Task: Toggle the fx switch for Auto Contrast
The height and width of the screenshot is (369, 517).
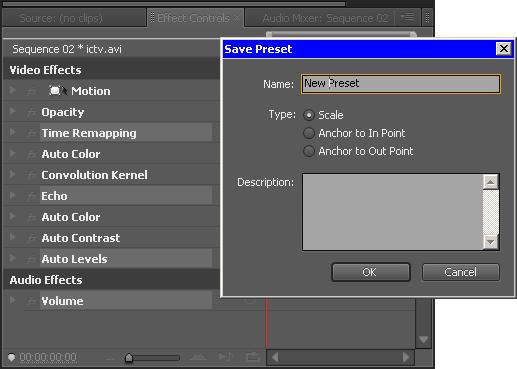Action: click(x=32, y=238)
